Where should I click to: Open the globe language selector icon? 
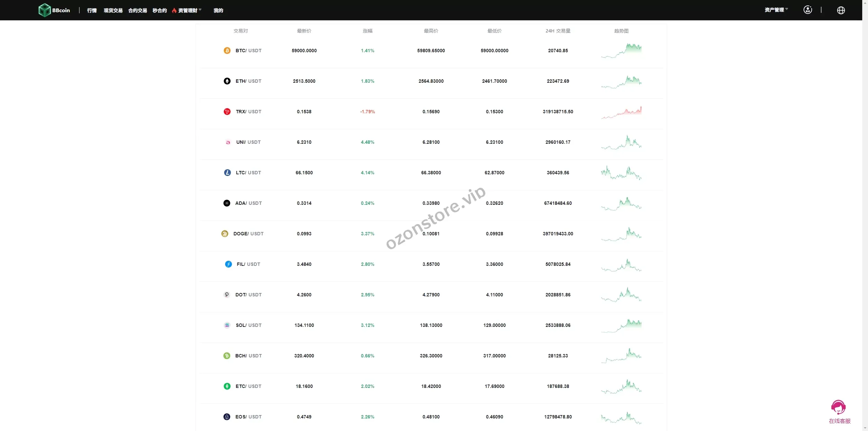coord(841,10)
